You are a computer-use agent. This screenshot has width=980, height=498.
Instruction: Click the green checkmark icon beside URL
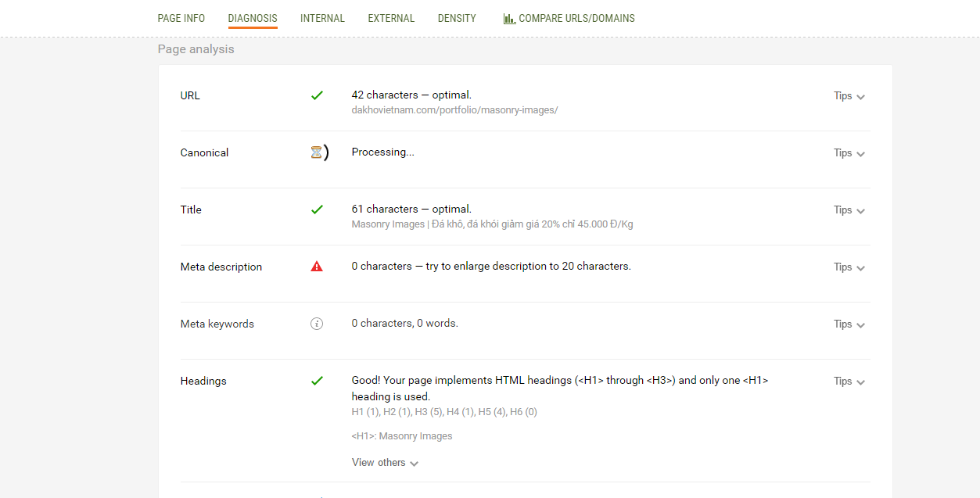pos(317,95)
